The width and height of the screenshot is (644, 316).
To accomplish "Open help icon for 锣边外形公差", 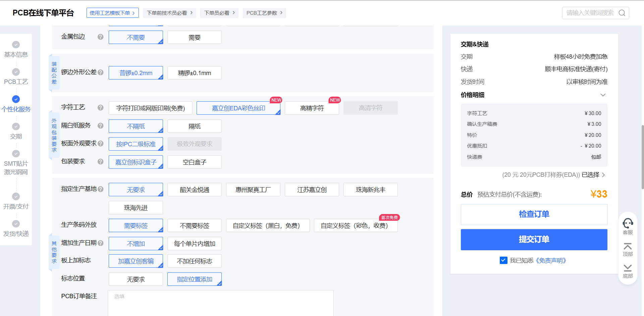I will point(100,72).
